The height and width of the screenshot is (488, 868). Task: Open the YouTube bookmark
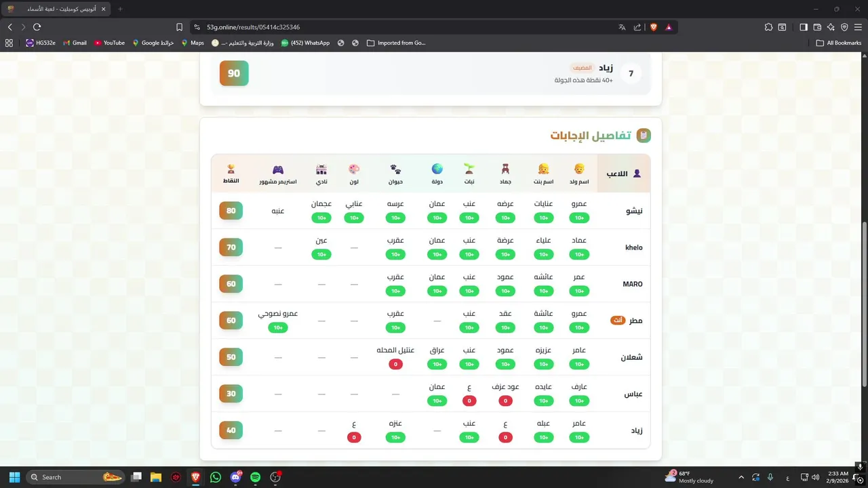click(x=109, y=43)
